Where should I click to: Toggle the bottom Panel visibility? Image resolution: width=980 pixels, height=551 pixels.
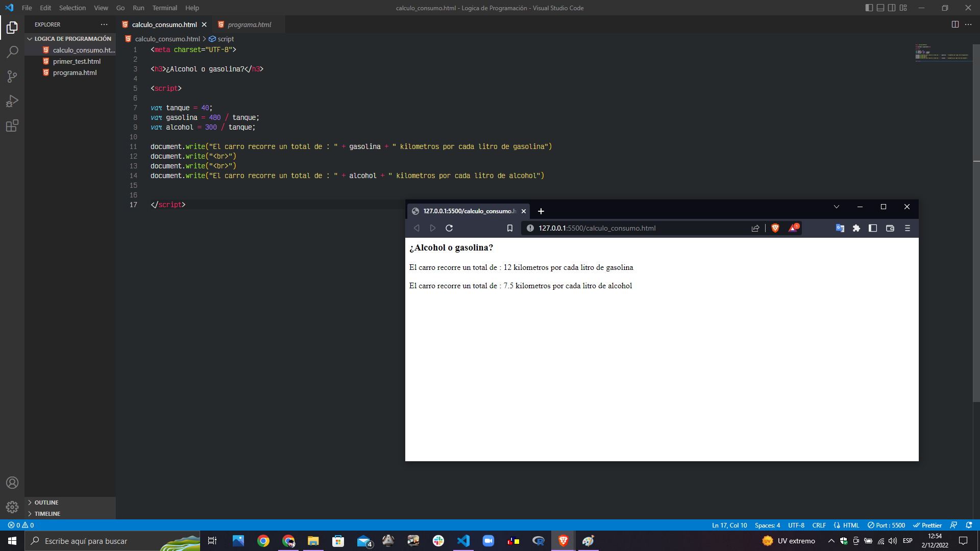click(x=880, y=8)
